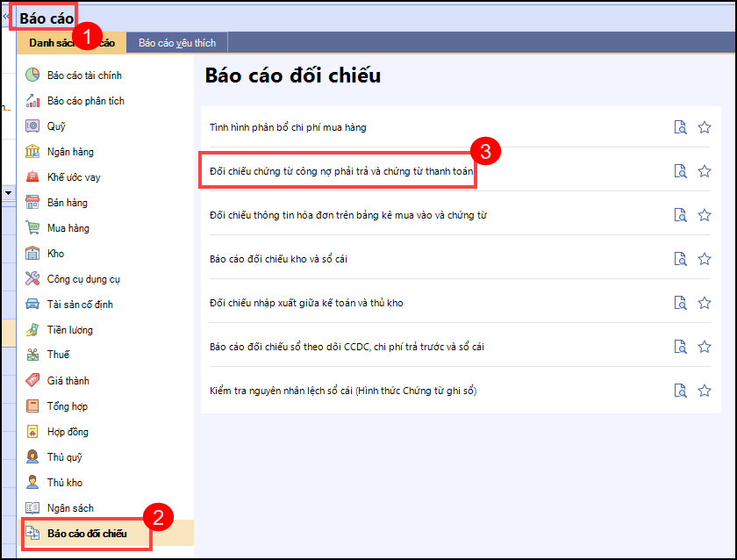Viewport: 737px width, 560px height.
Task: Switch to the Báo cáo yêu thích tab
Action: click(176, 43)
